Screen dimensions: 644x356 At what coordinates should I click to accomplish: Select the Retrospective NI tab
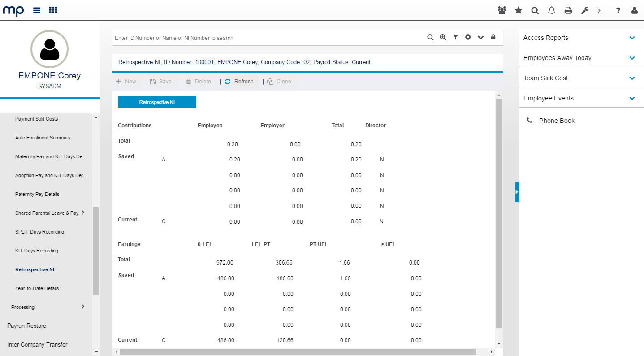click(157, 102)
